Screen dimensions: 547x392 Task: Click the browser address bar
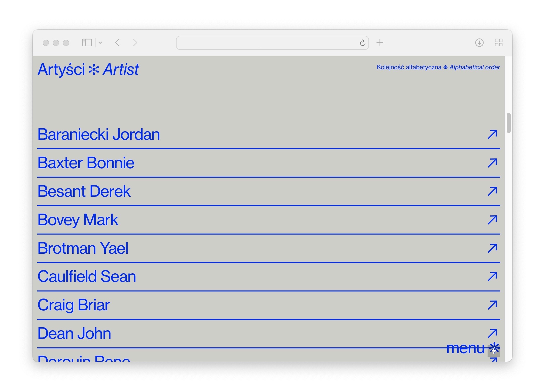pyautogui.click(x=267, y=43)
